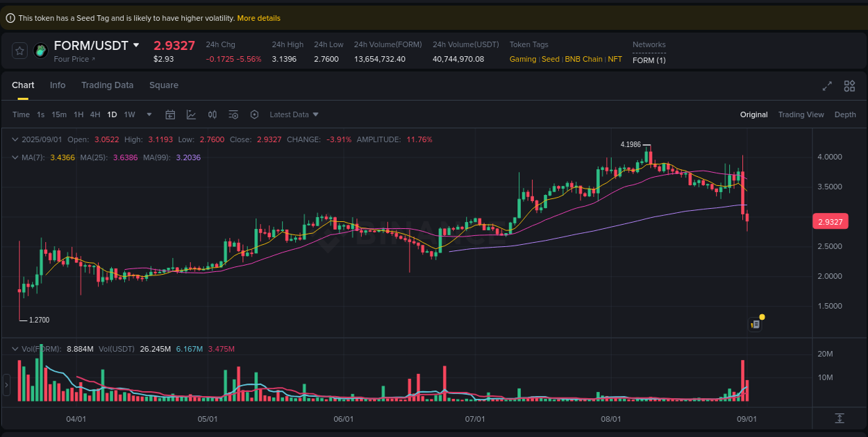Expand the chart to fullscreen
The height and width of the screenshot is (437, 868).
tap(827, 86)
